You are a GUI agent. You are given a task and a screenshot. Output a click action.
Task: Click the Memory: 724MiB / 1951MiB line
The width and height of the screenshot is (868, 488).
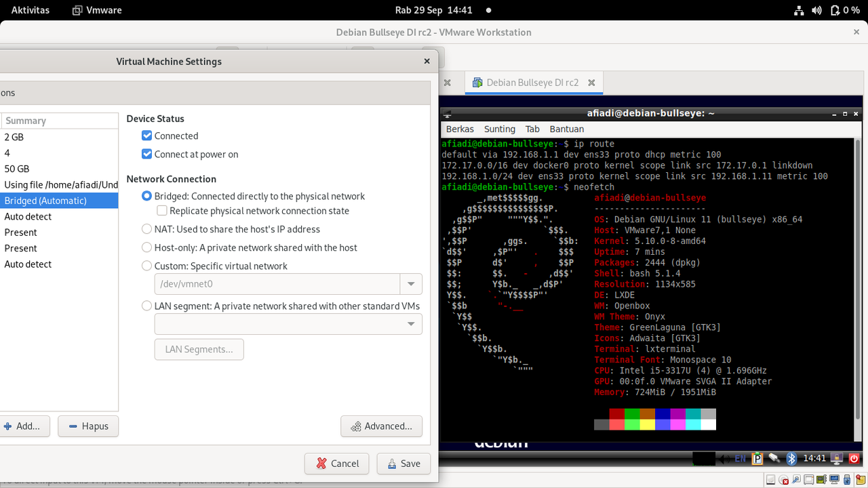[x=655, y=392]
